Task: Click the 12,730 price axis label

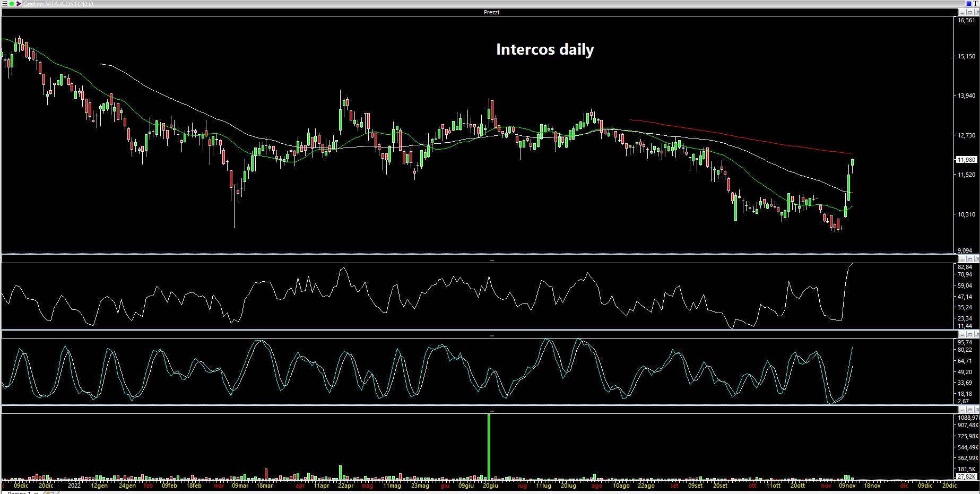Action: click(967, 135)
